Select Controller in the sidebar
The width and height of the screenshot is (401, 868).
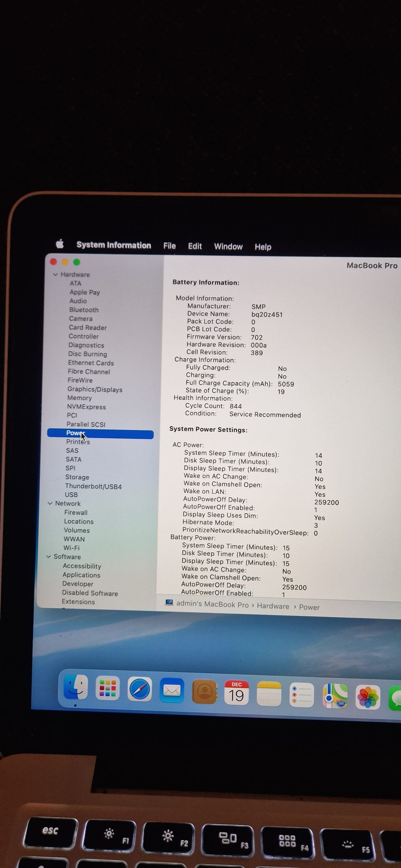coord(84,337)
